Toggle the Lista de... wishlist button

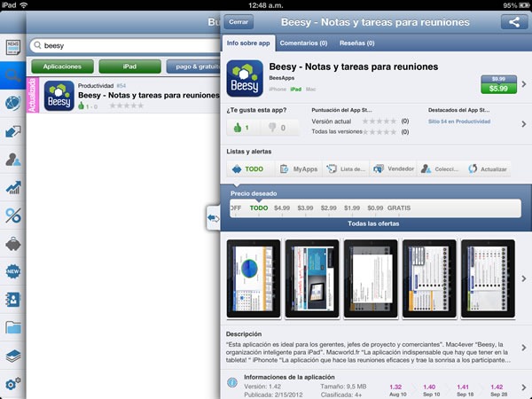(x=346, y=169)
